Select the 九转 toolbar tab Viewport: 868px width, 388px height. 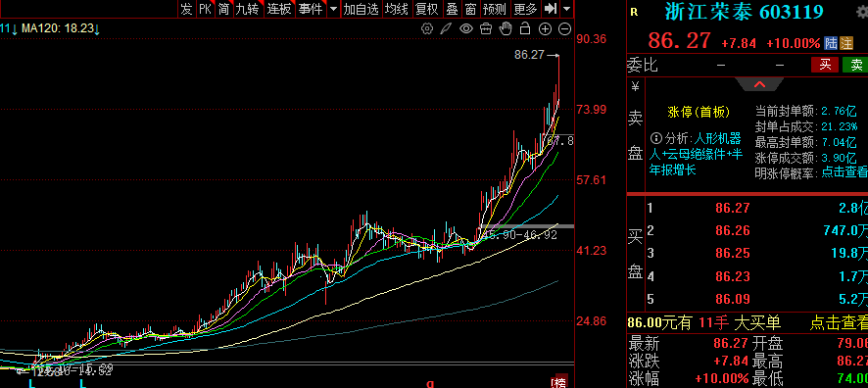pos(247,9)
